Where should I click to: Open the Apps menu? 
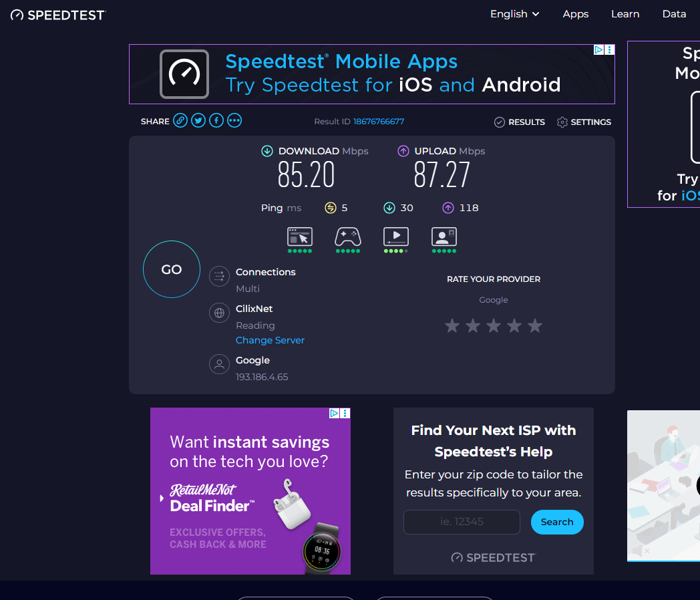(x=576, y=14)
